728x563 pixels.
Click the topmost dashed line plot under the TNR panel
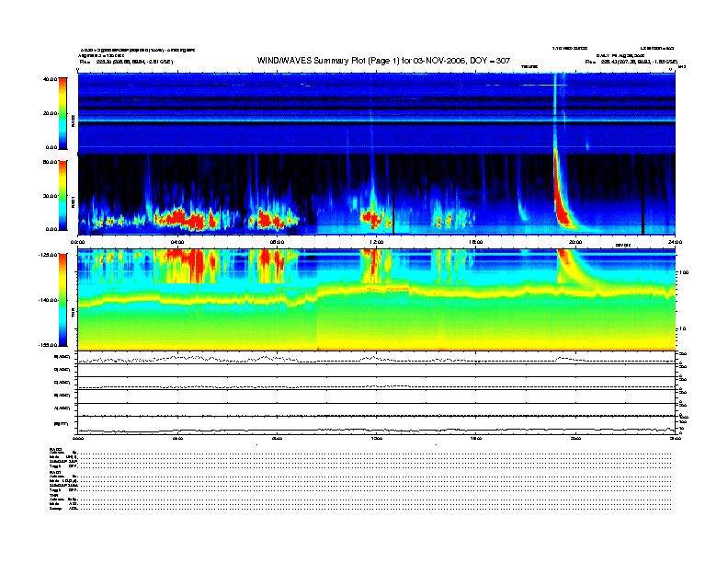coord(376,360)
